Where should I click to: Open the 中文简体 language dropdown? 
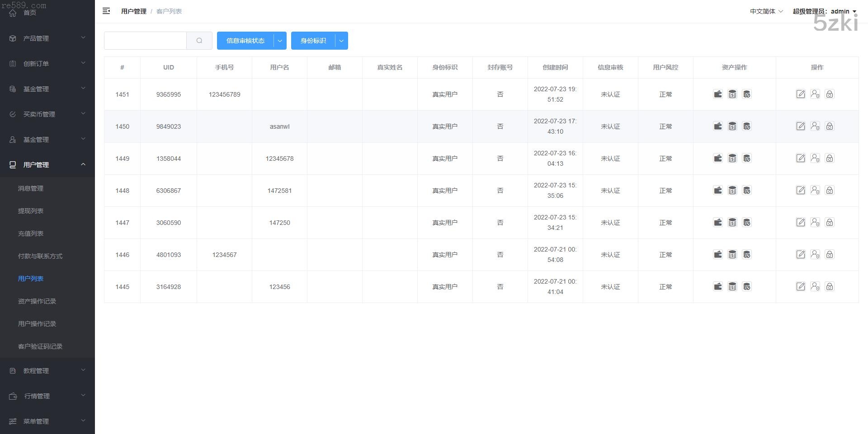click(x=766, y=11)
